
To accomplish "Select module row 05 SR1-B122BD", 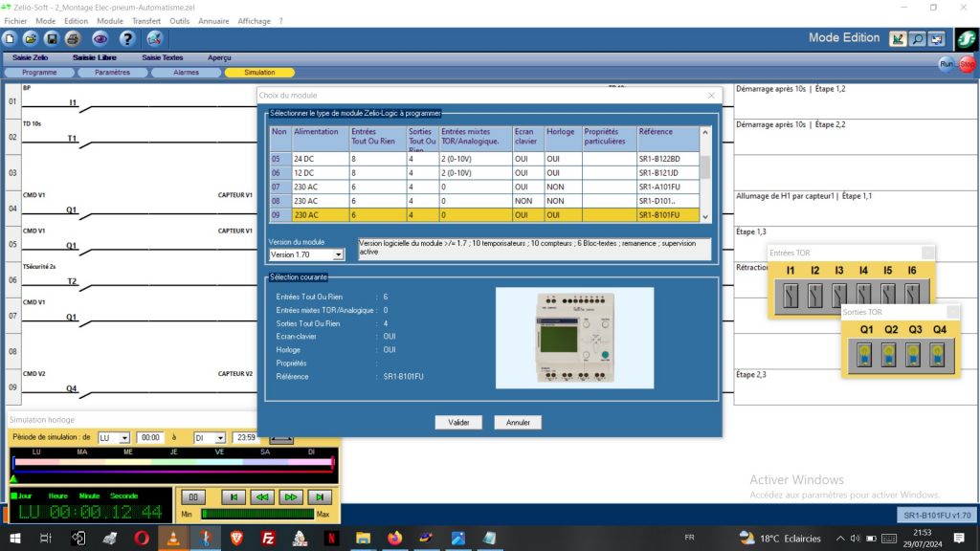I will 484,159.
